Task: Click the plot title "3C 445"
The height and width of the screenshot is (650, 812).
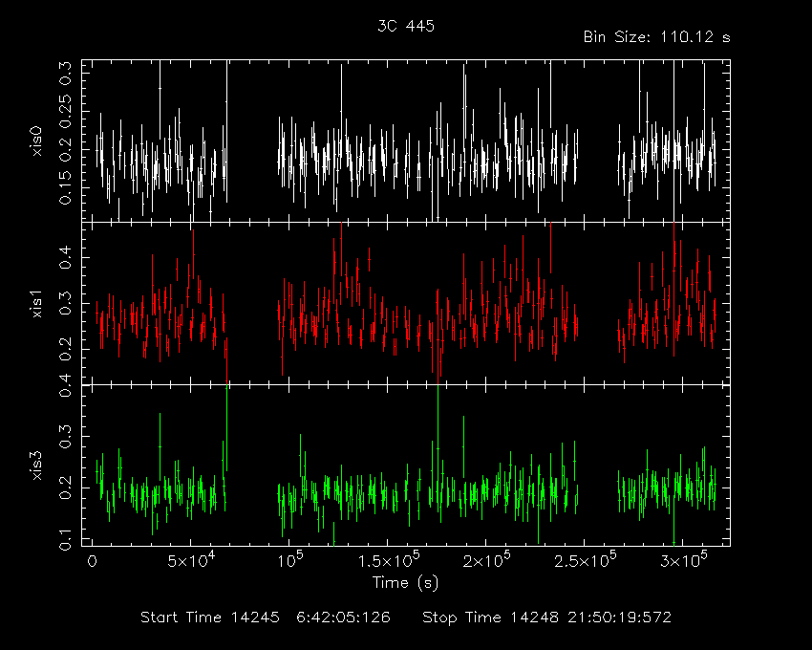Action: coord(406,26)
